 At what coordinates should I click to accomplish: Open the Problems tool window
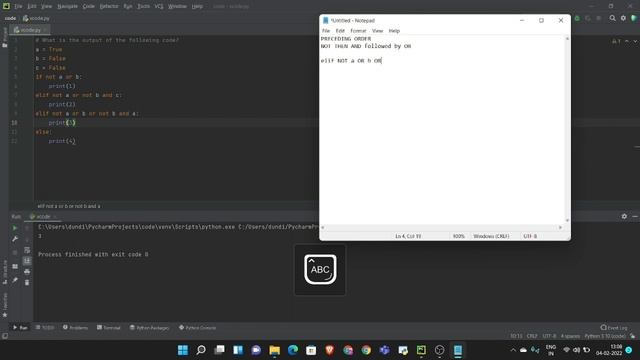tap(76, 327)
